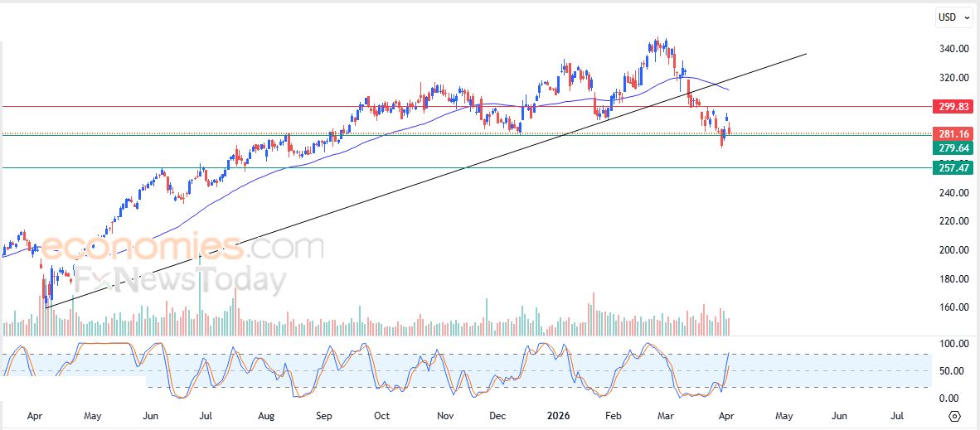Image resolution: width=980 pixels, height=430 pixels.
Task: Click the 340.00 price scale label
Action: click(954, 49)
